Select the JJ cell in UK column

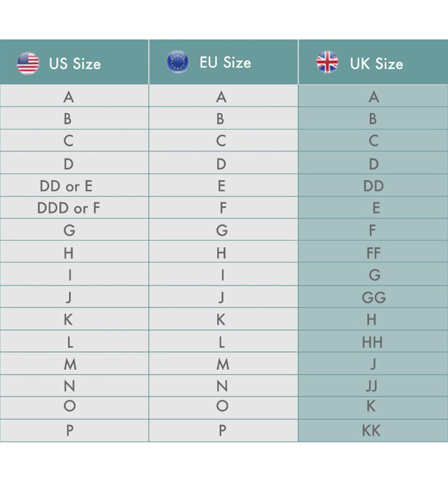point(372,386)
